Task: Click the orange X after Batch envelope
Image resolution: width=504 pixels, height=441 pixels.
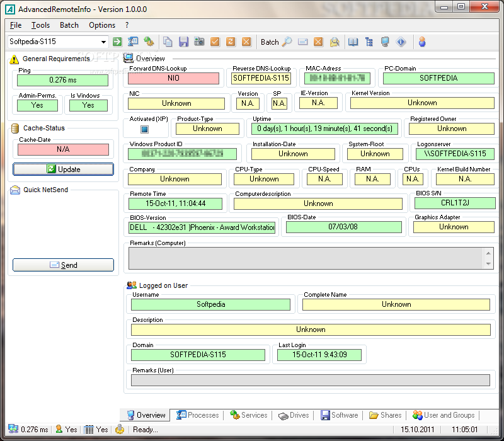Action: click(x=318, y=42)
